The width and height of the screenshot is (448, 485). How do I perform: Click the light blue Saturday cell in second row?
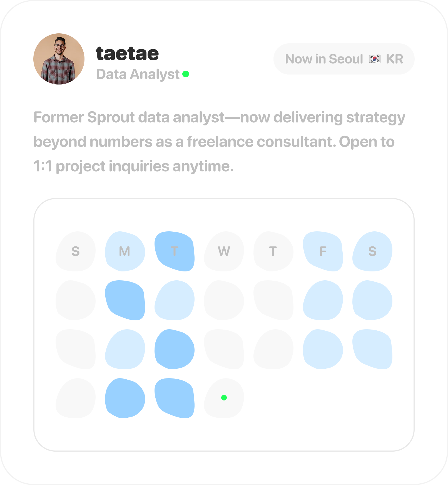[372, 300]
